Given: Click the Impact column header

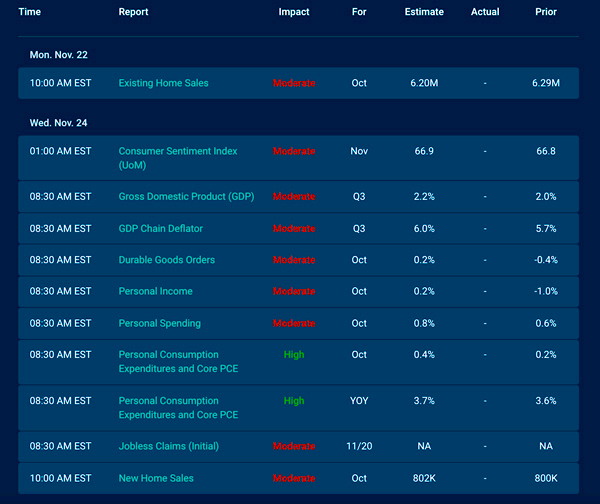Looking at the screenshot, I should coord(294,12).
